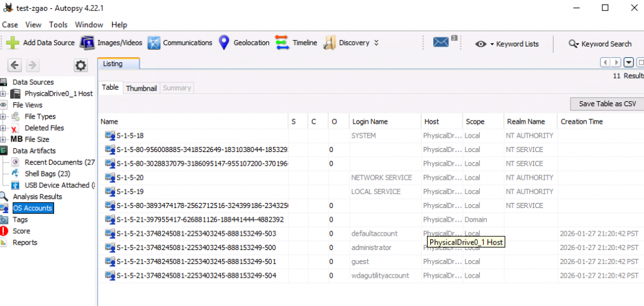Open the Images/Videos viewer
The height and width of the screenshot is (306, 644).
click(87, 43)
